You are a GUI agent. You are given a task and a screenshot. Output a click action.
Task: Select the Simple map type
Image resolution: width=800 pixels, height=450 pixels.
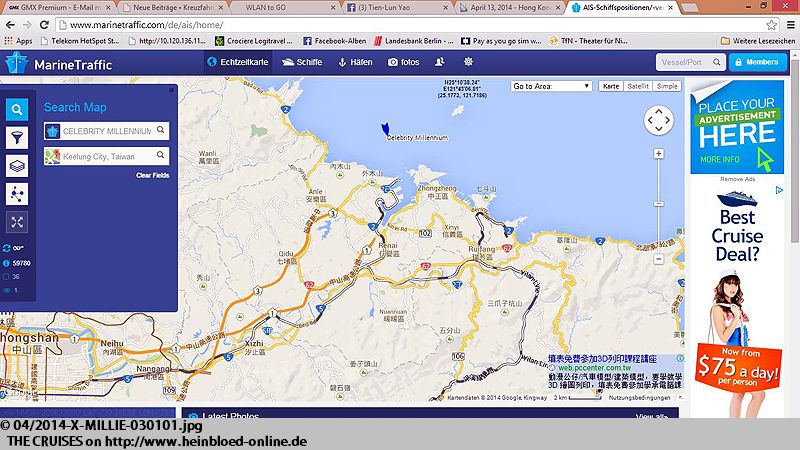pos(667,86)
